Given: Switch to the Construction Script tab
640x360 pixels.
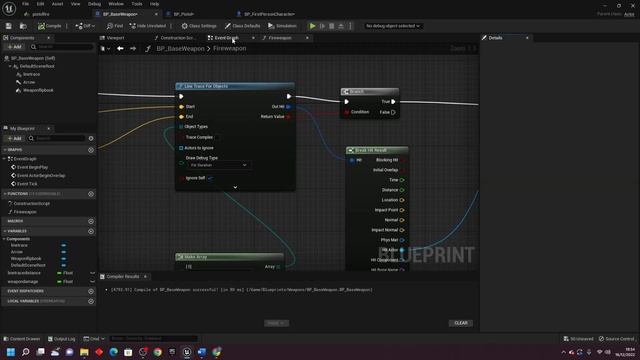Looking at the screenshot, I should (x=177, y=38).
